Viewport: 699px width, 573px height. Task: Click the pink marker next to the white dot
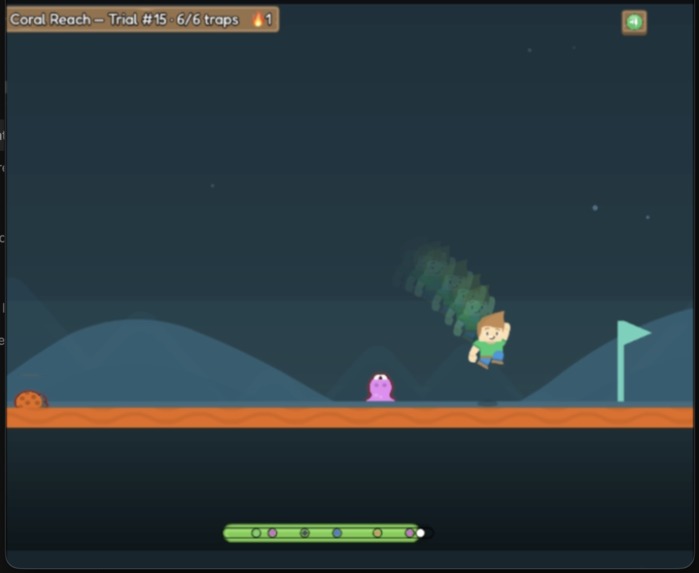(410, 533)
